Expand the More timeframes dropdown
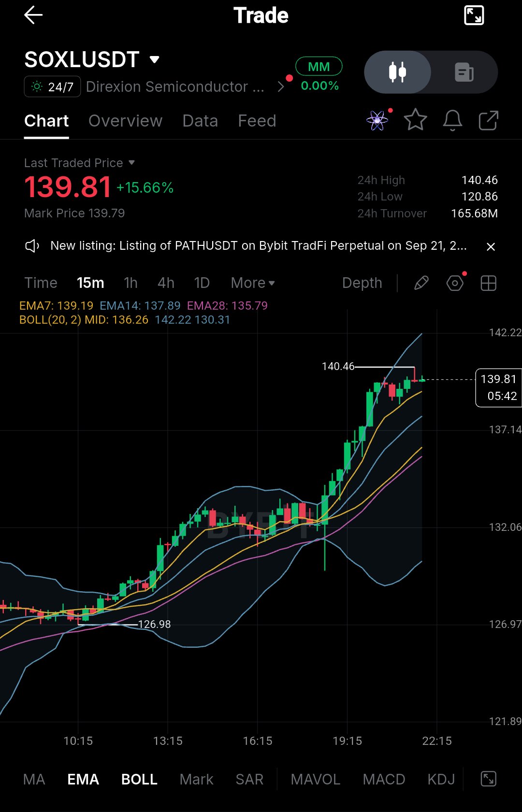522x812 pixels. [253, 283]
